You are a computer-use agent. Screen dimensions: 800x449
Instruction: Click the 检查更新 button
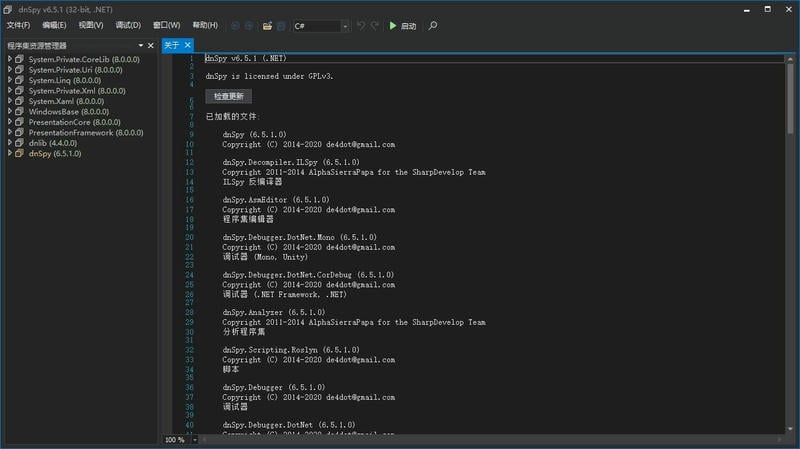(229, 96)
